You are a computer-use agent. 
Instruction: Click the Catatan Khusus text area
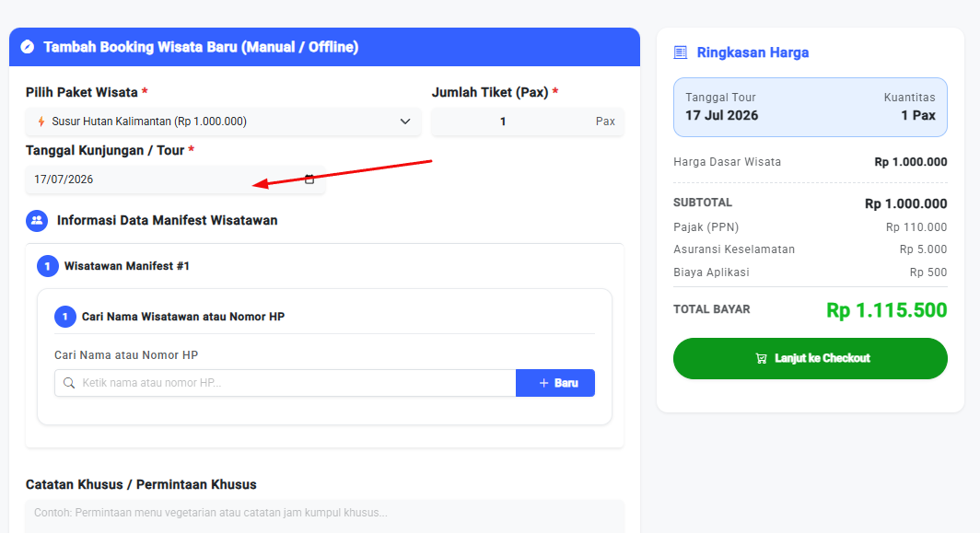coord(325,516)
